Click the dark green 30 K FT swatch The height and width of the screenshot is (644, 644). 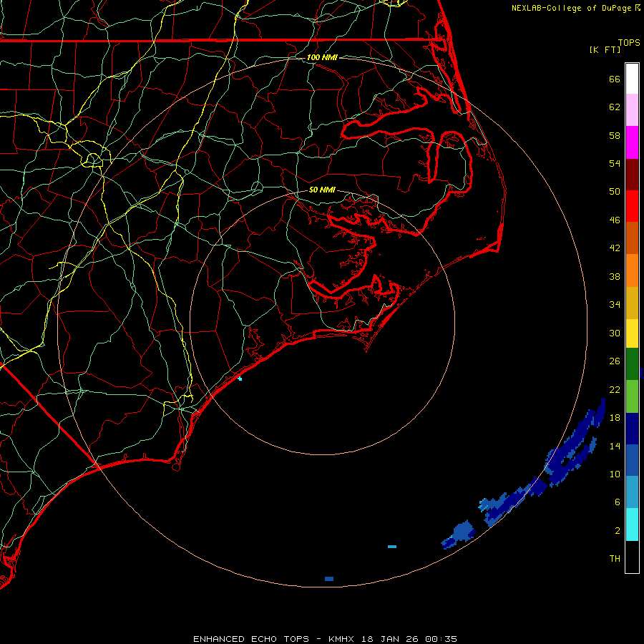[632, 364]
